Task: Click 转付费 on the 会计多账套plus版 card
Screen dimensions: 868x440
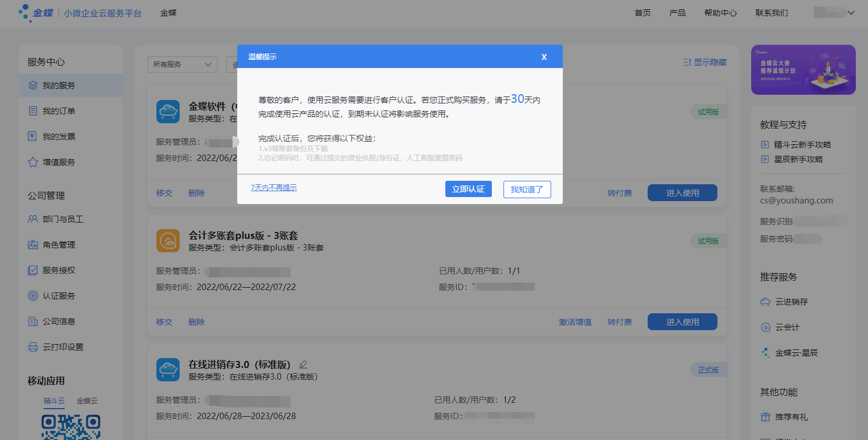Action: point(620,322)
